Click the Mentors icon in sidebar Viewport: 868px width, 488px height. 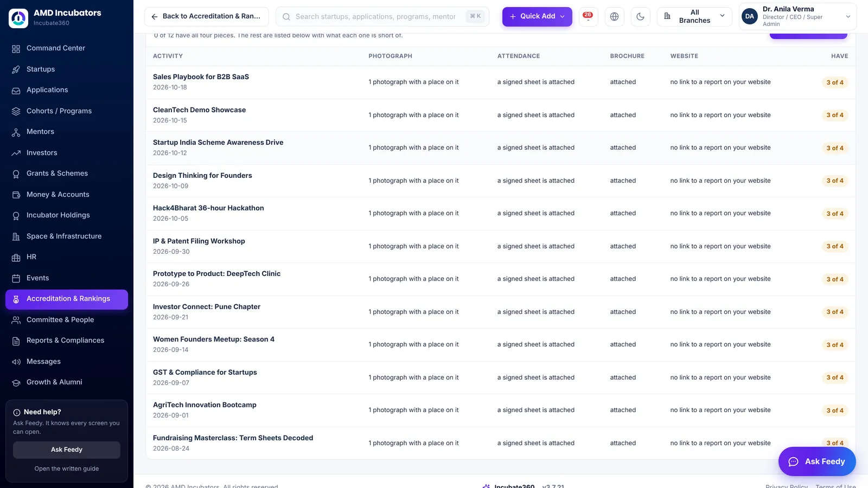(16, 132)
